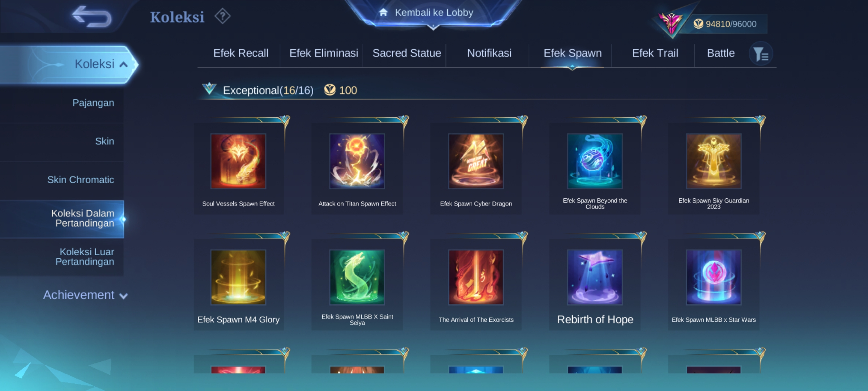Switch to the Efek Recall tab
The image size is (868, 391).
pos(241,53)
